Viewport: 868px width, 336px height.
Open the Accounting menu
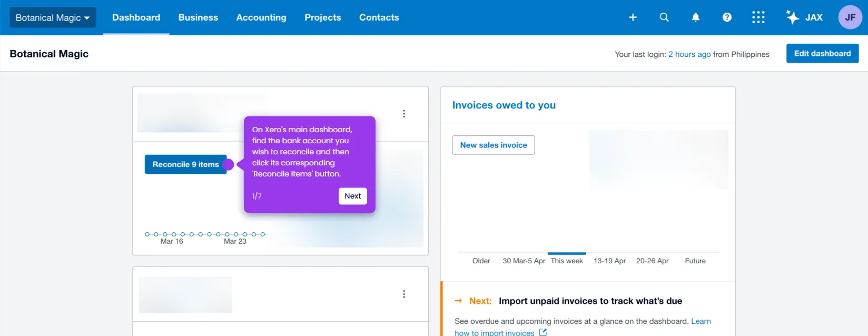[x=261, y=17]
